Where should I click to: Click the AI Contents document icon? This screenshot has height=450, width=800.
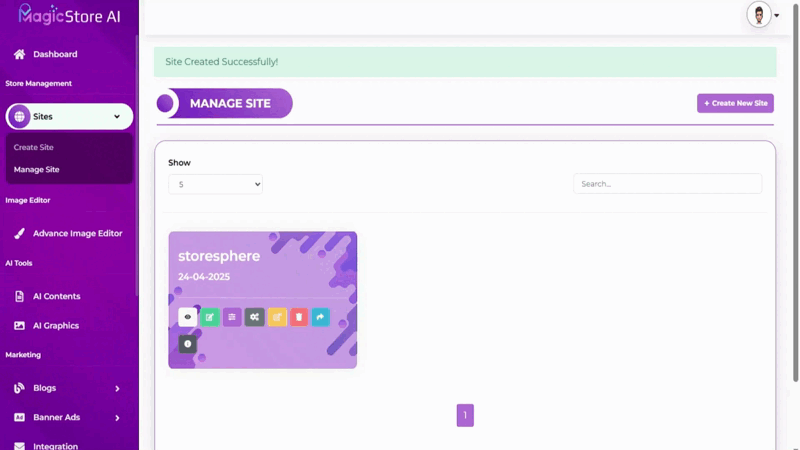coord(19,296)
